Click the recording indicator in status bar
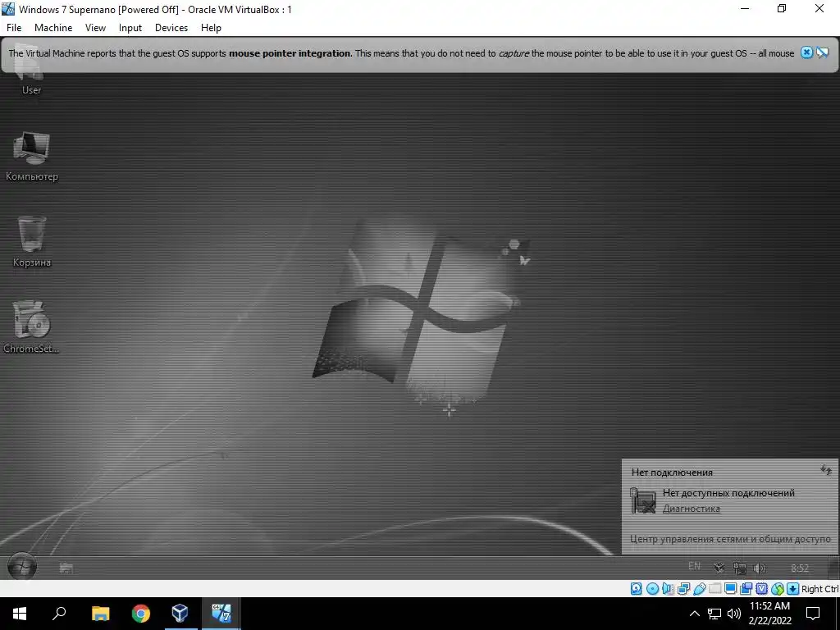This screenshot has width=840, height=630. [746, 589]
